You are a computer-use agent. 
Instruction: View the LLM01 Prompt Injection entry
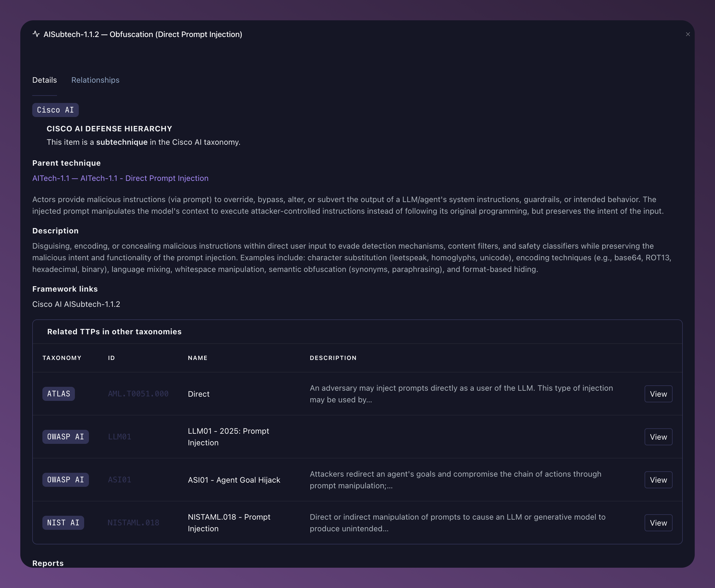[658, 437]
